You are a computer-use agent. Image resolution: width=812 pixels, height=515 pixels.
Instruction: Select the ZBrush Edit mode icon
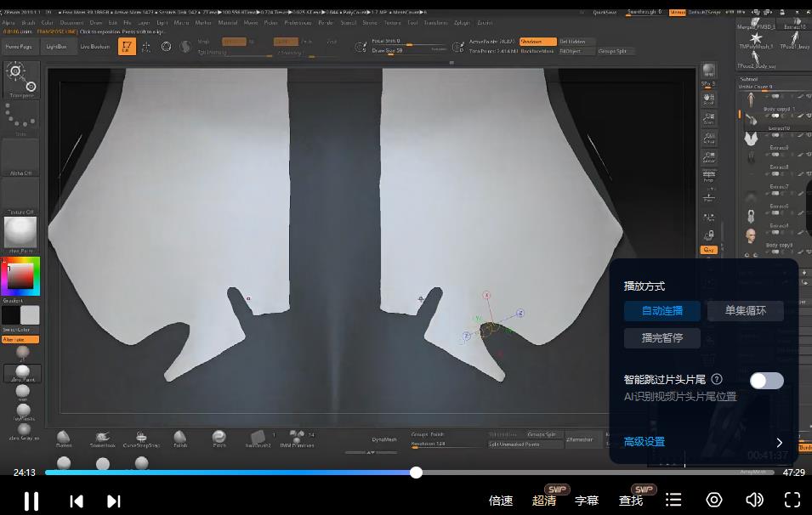(x=127, y=47)
